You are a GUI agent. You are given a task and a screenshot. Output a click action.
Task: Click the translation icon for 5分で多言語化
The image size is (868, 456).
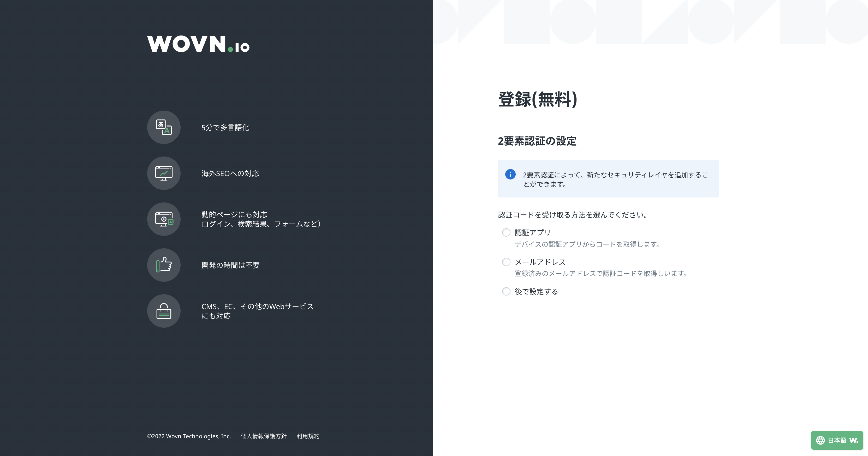coord(164,127)
